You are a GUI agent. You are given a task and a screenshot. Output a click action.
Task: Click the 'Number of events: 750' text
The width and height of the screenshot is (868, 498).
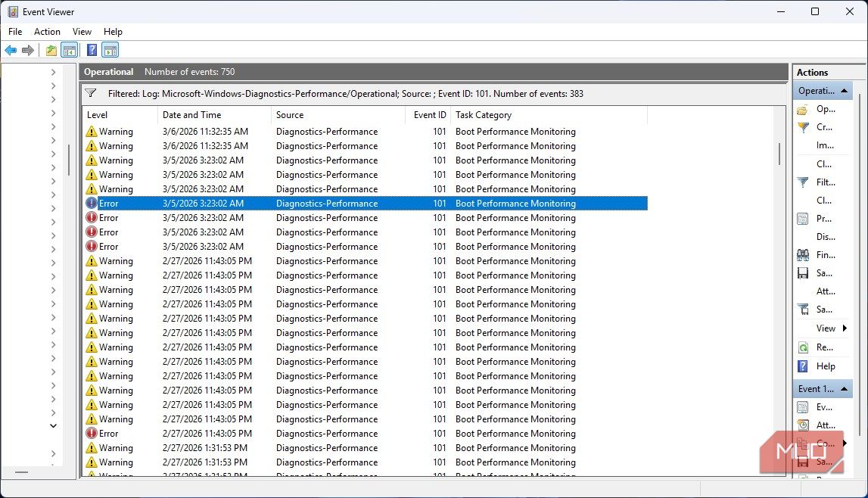(x=189, y=72)
